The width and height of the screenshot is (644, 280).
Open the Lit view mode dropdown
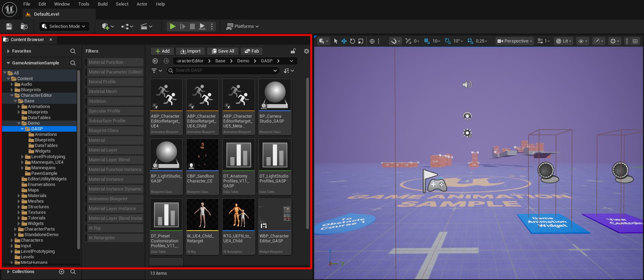tap(564, 41)
